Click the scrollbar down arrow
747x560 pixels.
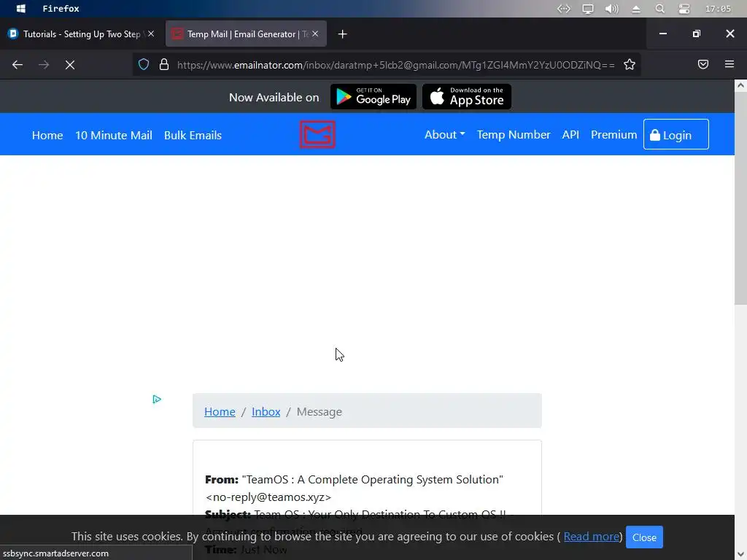point(740,554)
